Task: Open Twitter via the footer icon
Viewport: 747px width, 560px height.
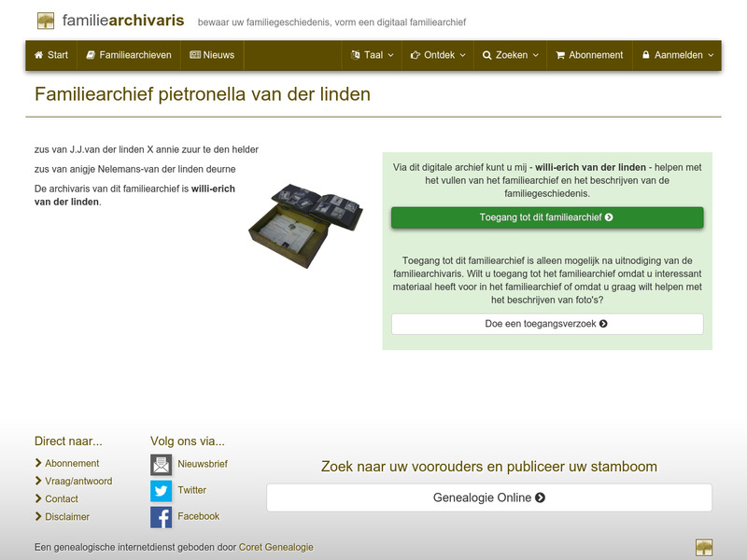Action: click(x=161, y=490)
